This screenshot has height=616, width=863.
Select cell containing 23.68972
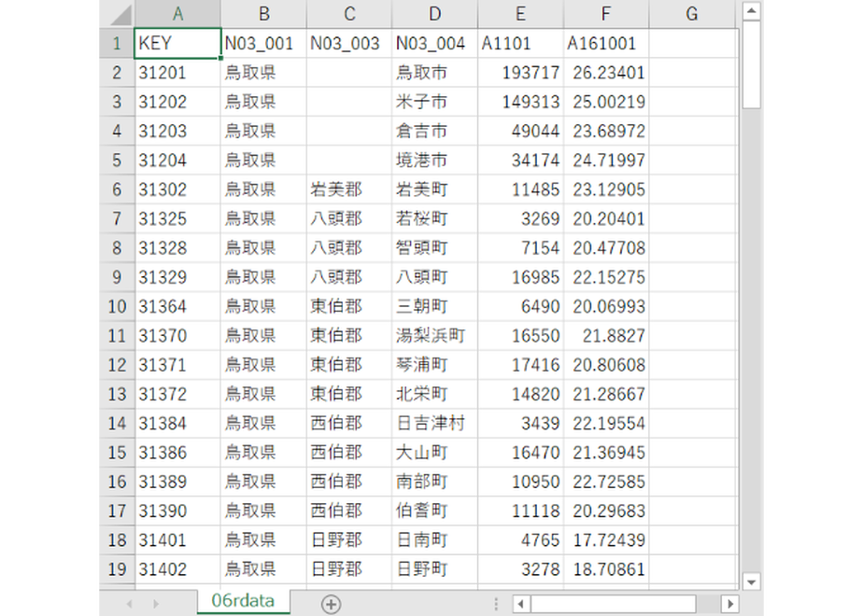[606, 131]
